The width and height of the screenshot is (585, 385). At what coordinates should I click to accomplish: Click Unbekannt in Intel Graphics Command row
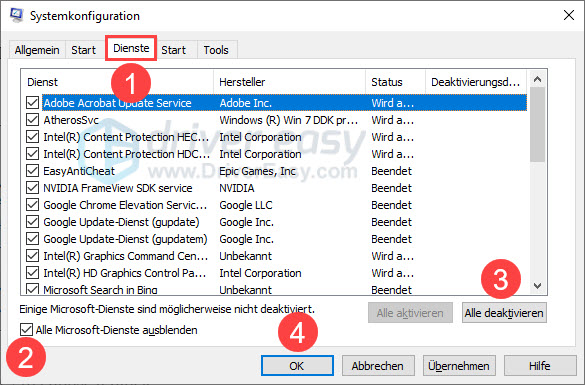click(x=245, y=256)
